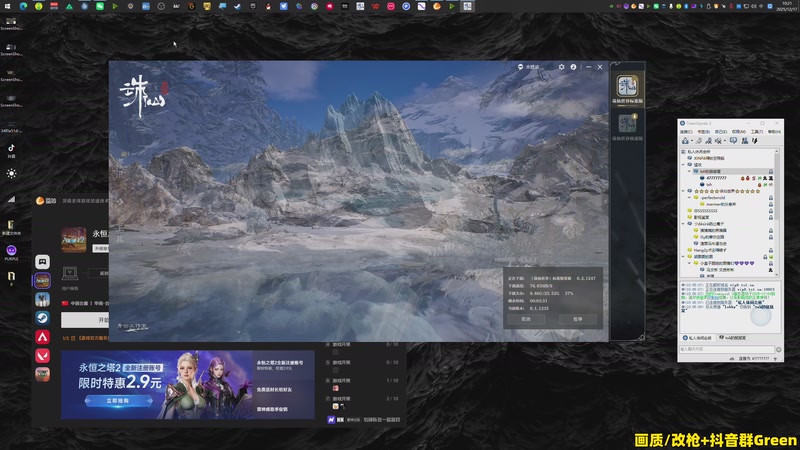The height and width of the screenshot is (450, 800).
Task: Pause the download with the 暂停 button
Action: pyautogui.click(x=578, y=319)
